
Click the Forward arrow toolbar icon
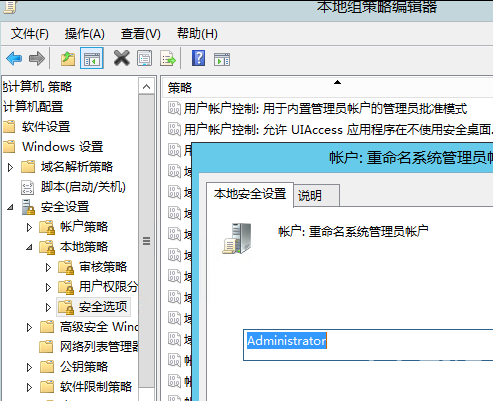tap(37, 59)
